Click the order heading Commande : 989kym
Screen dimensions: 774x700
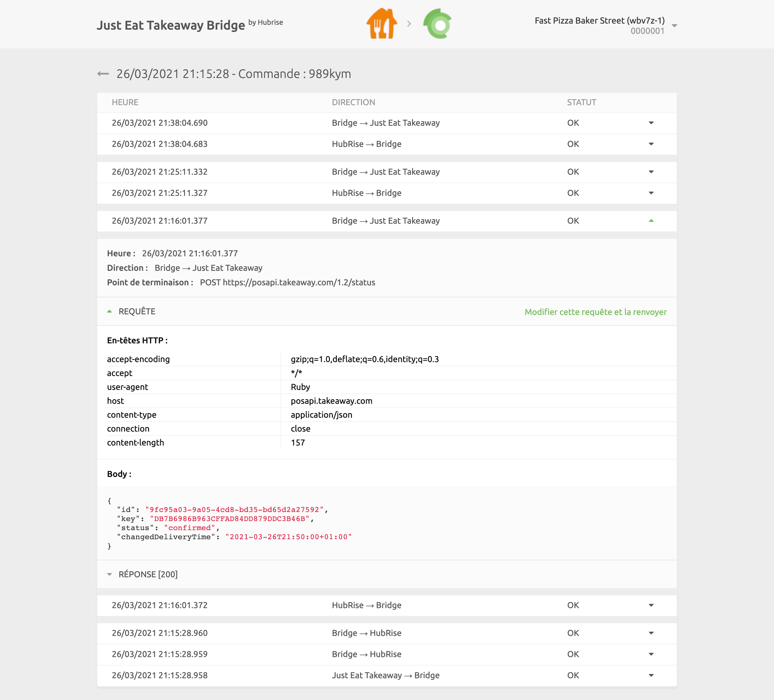click(294, 74)
